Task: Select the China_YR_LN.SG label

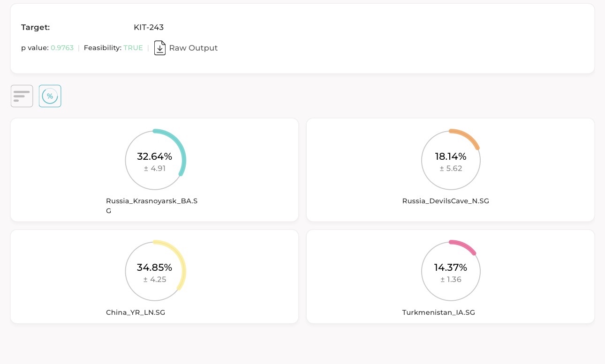Action: point(136,312)
